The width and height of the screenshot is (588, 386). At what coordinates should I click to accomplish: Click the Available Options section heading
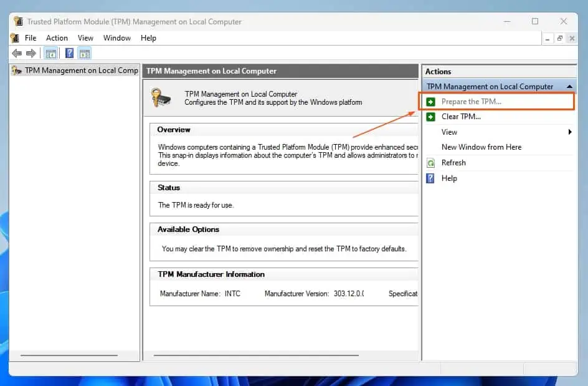click(x=188, y=229)
